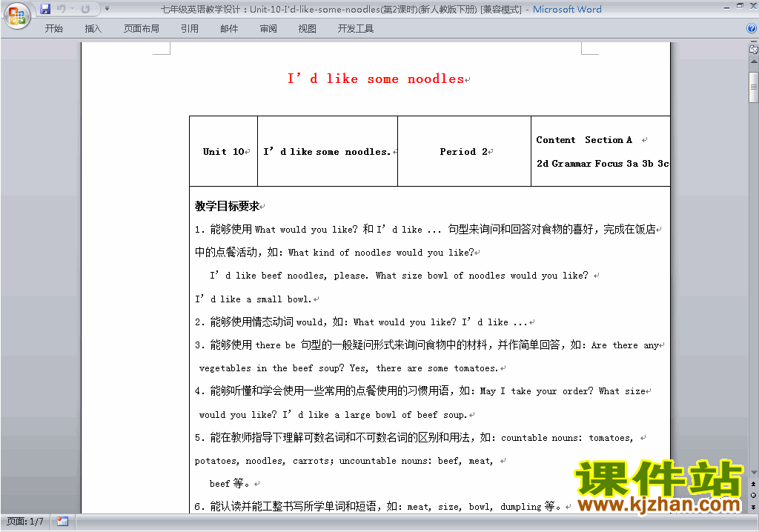Restore down the Word window
Viewport: 759px width, 532px height.
click(740, 6)
